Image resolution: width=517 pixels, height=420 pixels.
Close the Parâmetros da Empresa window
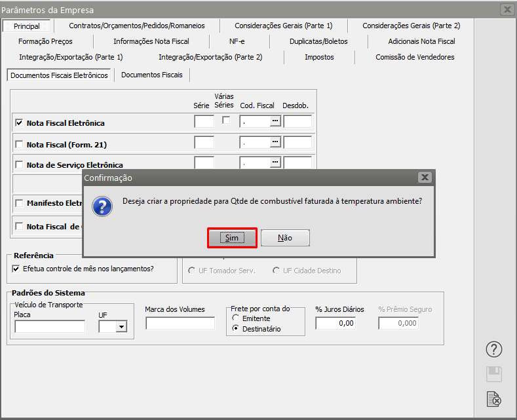pyautogui.click(x=507, y=10)
